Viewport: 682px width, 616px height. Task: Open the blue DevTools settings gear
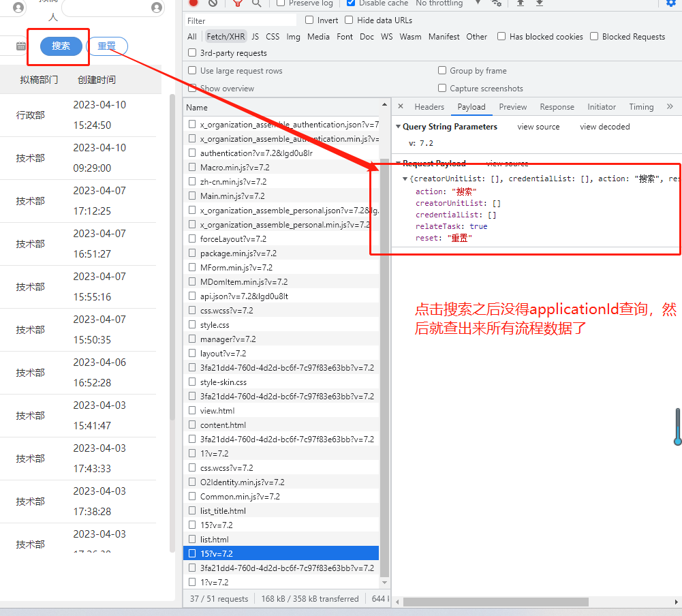(671, 3)
